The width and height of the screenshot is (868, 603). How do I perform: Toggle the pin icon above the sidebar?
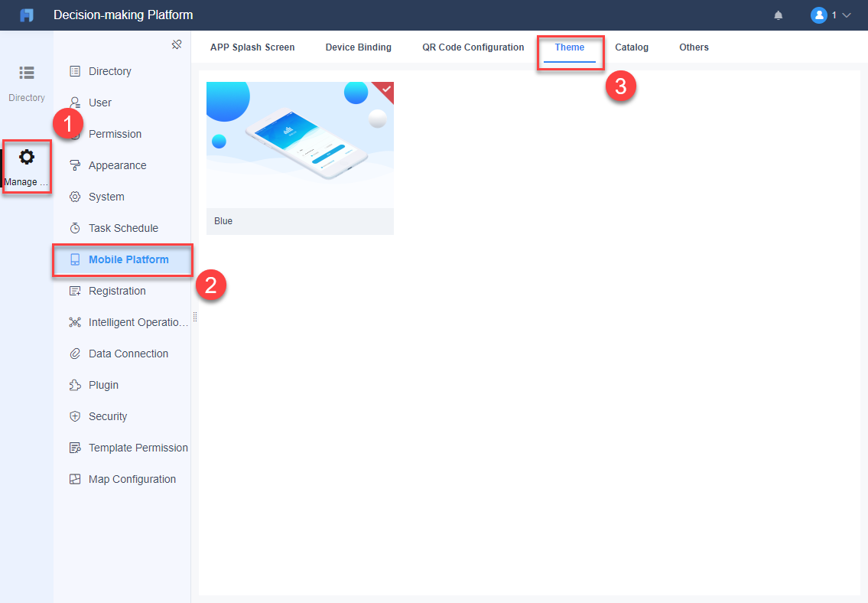(x=177, y=44)
